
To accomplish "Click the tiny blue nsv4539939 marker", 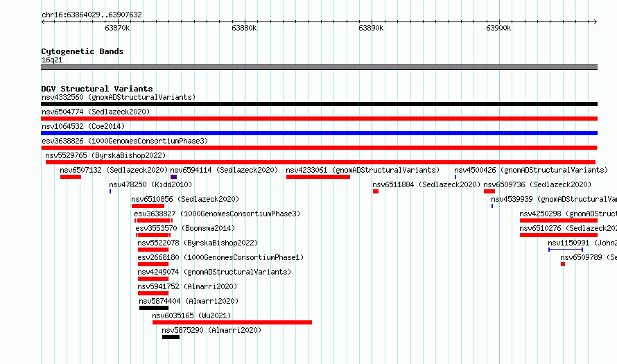I will coord(492,206).
